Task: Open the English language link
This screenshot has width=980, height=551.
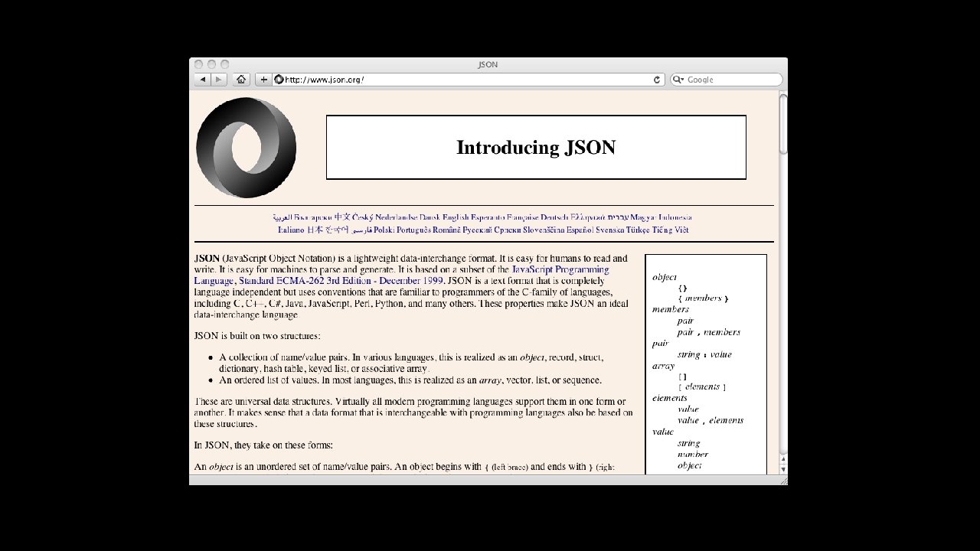Action: click(456, 217)
